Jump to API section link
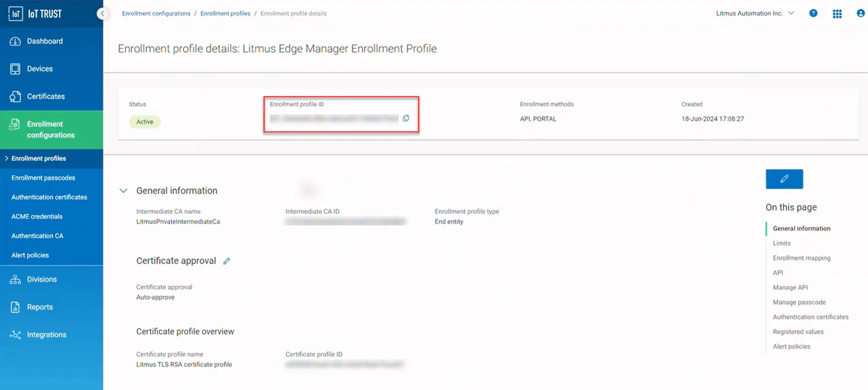Screen dimensions: 868x390 click(x=778, y=272)
